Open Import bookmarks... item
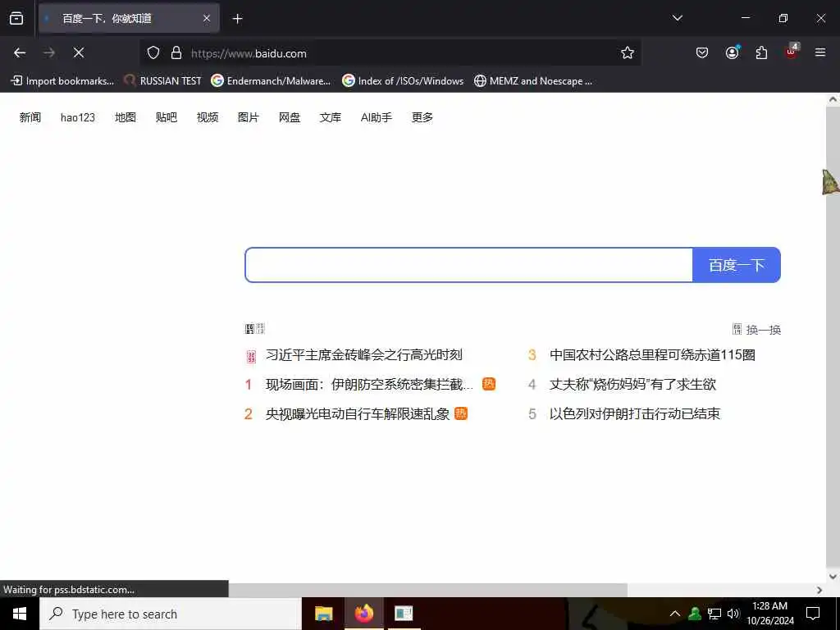 (x=62, y=81)
